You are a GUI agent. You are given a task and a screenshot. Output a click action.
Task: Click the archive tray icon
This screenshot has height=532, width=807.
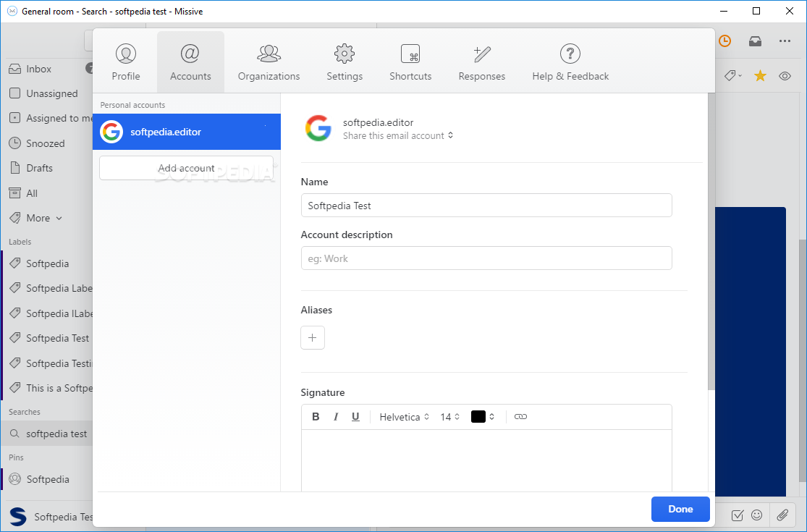(755, 41)
